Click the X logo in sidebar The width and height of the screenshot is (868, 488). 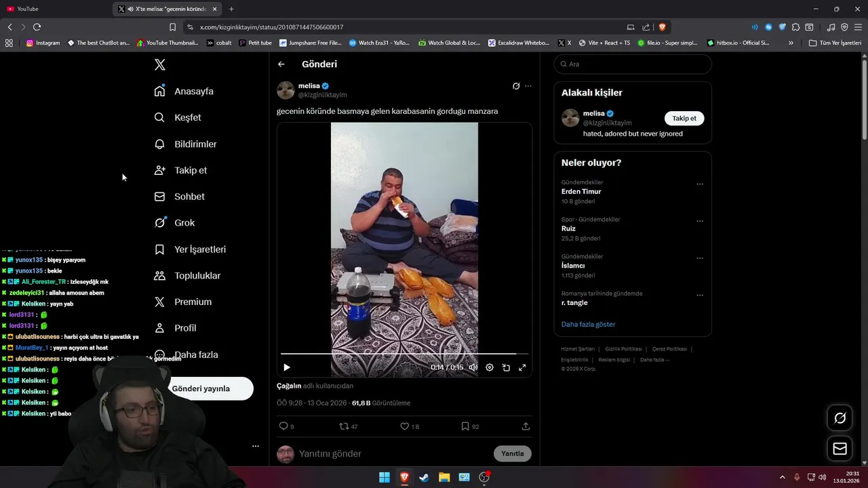pos(160,64)
